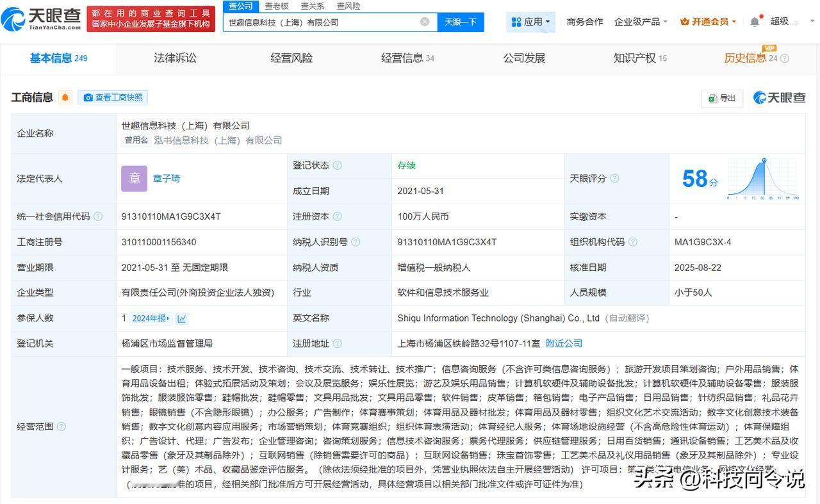
Task: Click the address 上海市杨浦区铁岭路32号1107-11室
Action: pyautogui.click(x=468, y=344)
